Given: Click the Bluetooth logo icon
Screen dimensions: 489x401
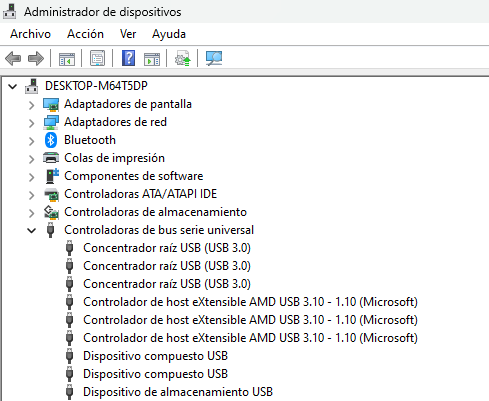Looking at the screenshot, I should (x=51, y=140).
